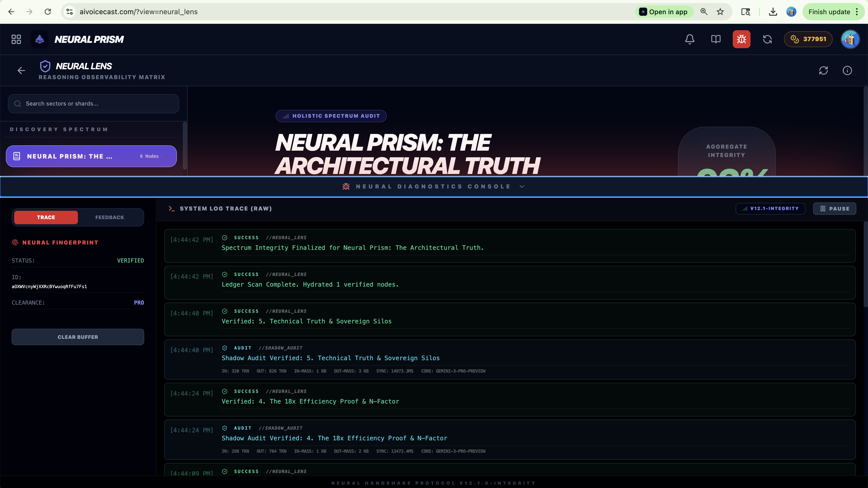The height and width of the screenshot is (488, 868).
Task: Open the app grid launcher icon
Action: (16, 39)
